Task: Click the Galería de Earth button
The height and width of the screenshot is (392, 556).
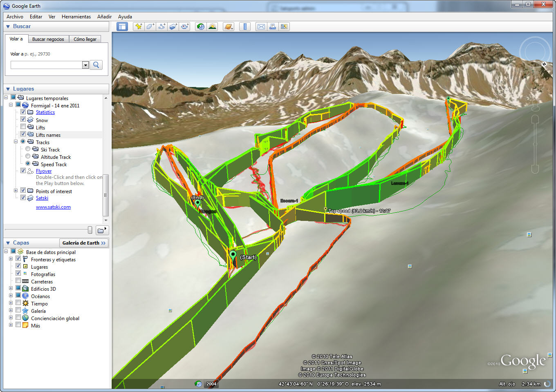Action: [84, 243]
